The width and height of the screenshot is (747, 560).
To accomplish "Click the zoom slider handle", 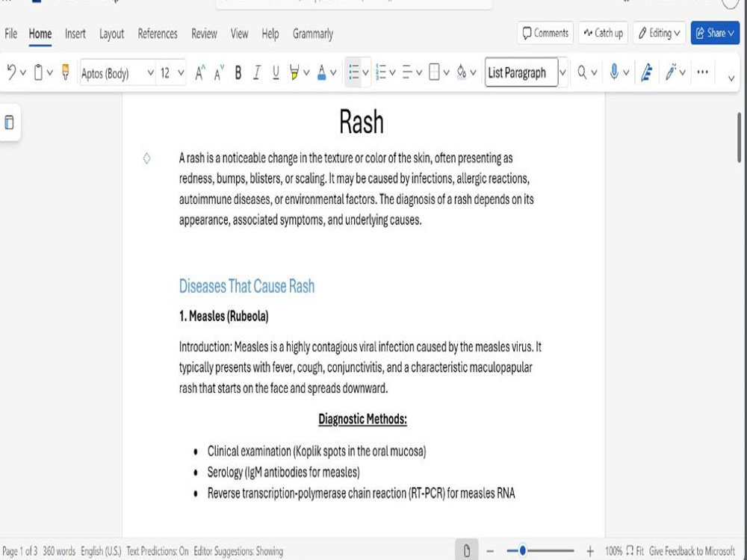I will [523, 550].
